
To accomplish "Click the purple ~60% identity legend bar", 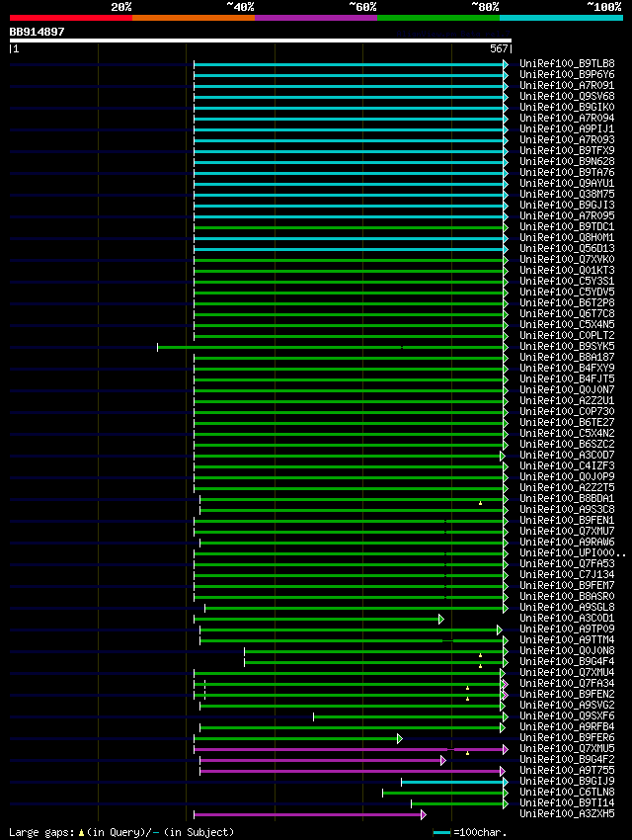I will (316, 18).
